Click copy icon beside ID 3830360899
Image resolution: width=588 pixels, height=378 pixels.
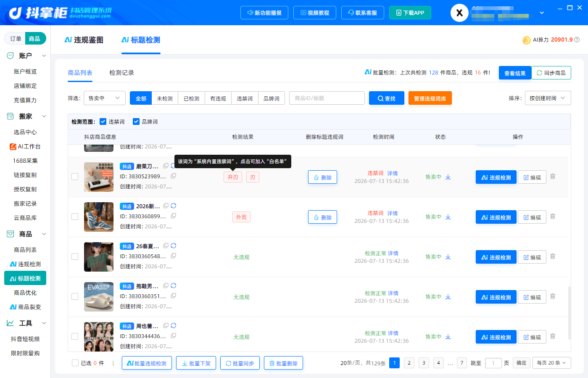click(x=173, y=216)
